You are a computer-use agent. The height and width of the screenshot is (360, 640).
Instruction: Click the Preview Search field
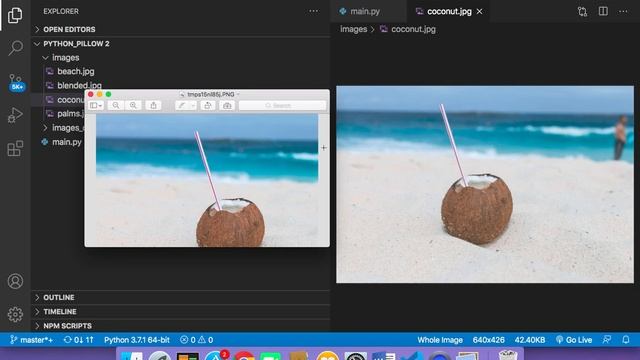tap(282, 105)
